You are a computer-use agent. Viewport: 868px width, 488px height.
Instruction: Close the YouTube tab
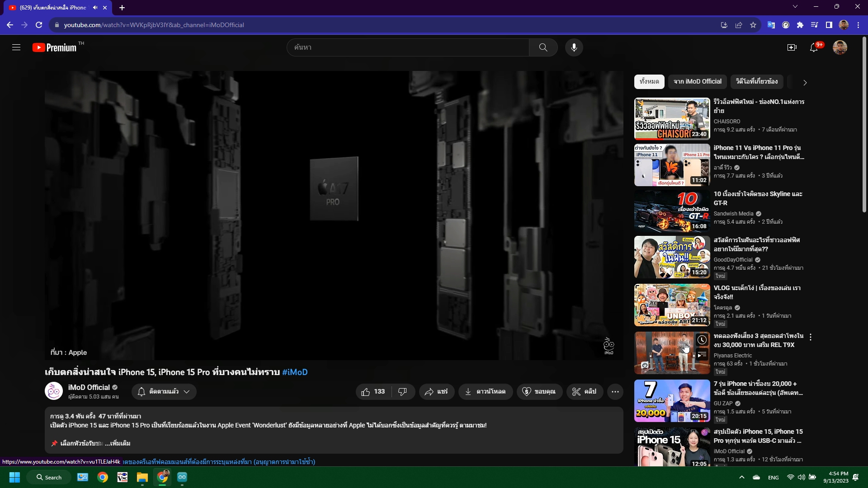point(105,8)
